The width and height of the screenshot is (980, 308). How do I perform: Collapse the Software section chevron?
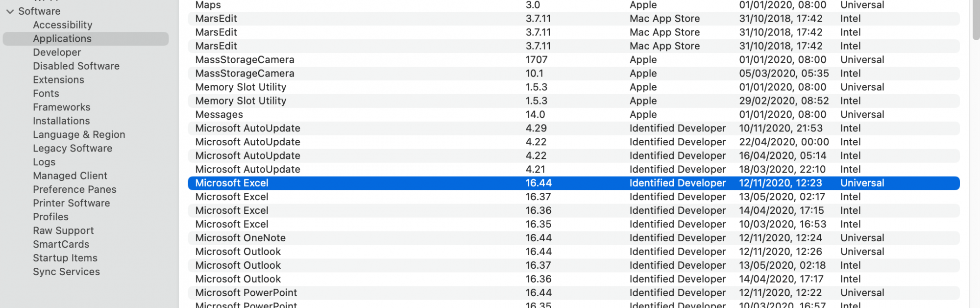pyautogui.click(x=10, y=11)
